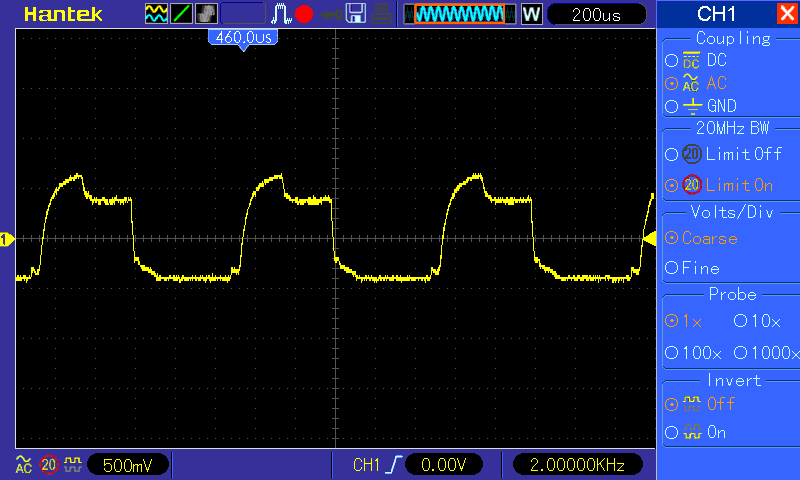Click the CH1 trigger source label

click(366, 465)
